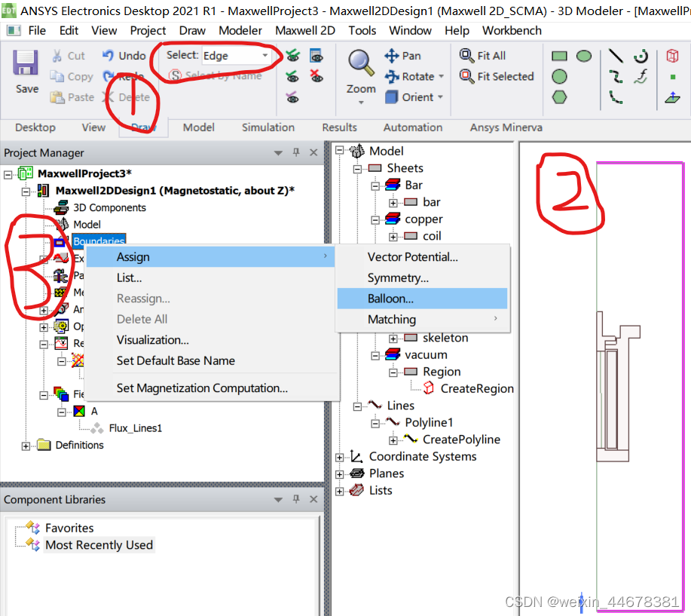
Task: Select the circle drawing tool
Action: coord(559,76)
